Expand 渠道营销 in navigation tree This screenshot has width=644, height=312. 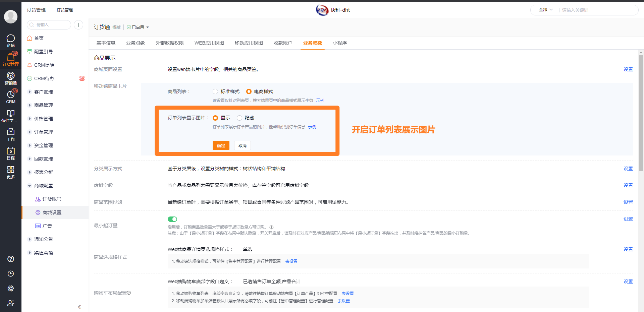[30, 253]
